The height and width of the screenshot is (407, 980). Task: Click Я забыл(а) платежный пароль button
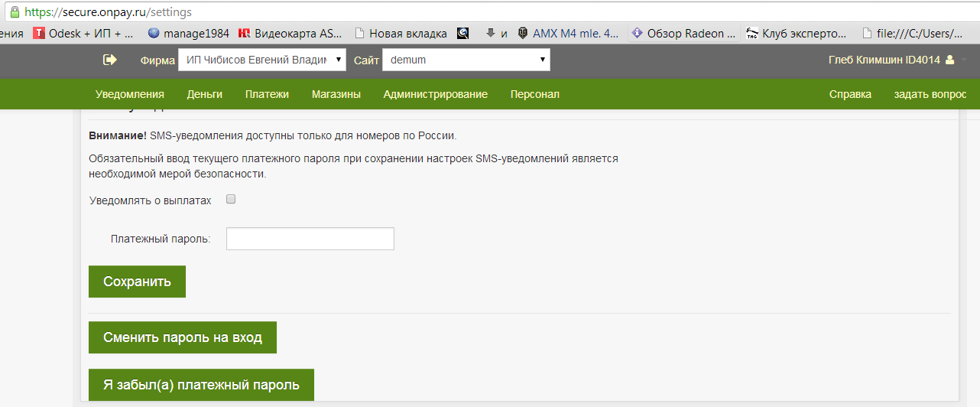(201, 385)
